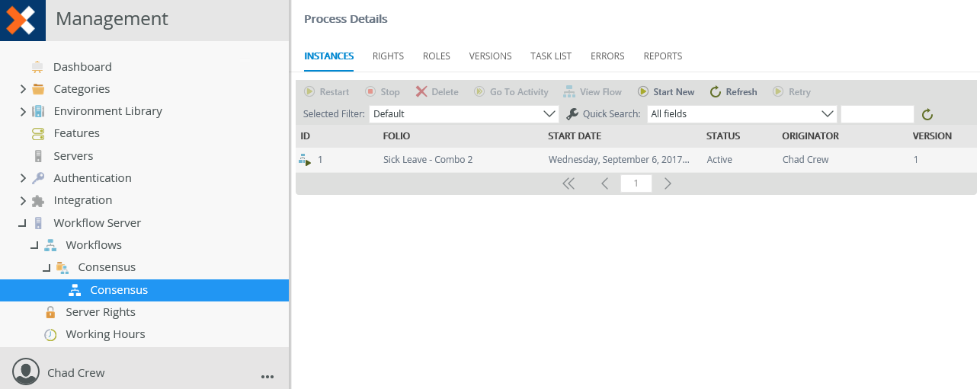Click the Quick Search wrench icon
The width and height of the screenshot is (980, 389).
[x=573, y=114]
